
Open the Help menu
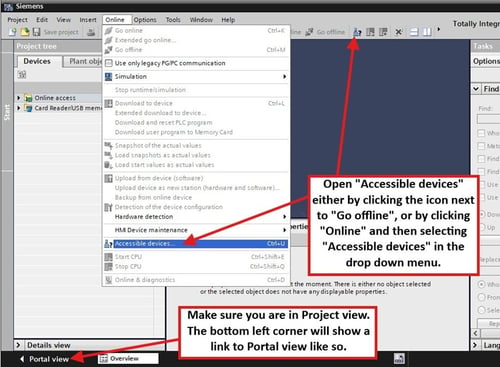coord(228,20)
